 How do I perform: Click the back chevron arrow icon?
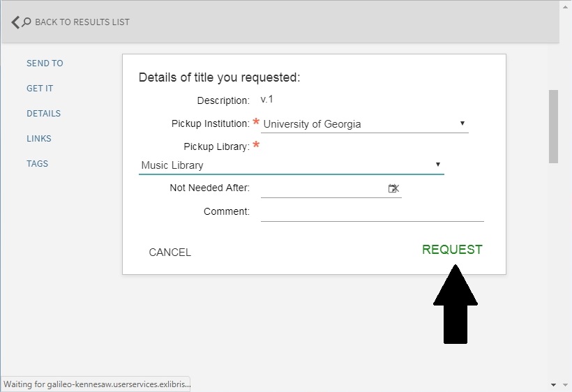pyautogui.click(x=15, y=22)
